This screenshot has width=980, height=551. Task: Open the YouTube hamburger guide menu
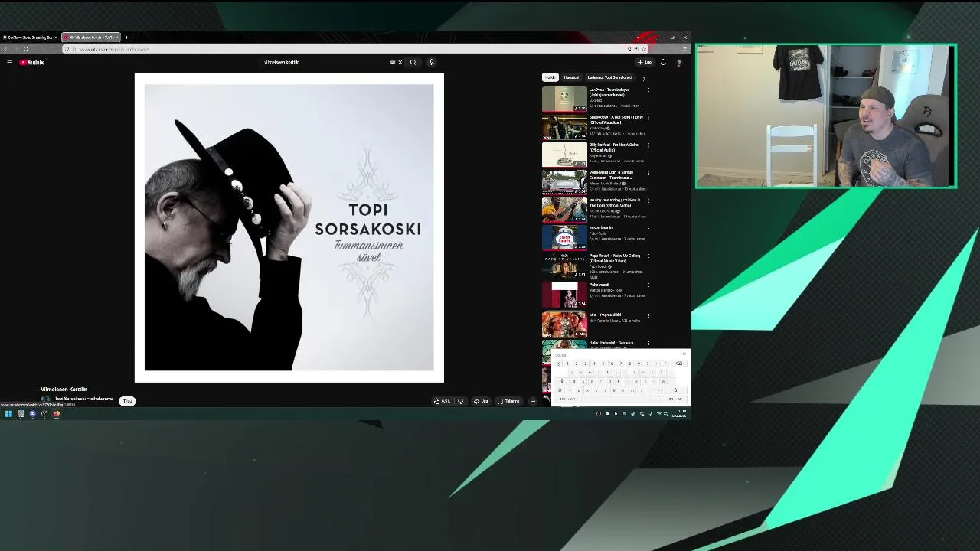click(9, 62)
